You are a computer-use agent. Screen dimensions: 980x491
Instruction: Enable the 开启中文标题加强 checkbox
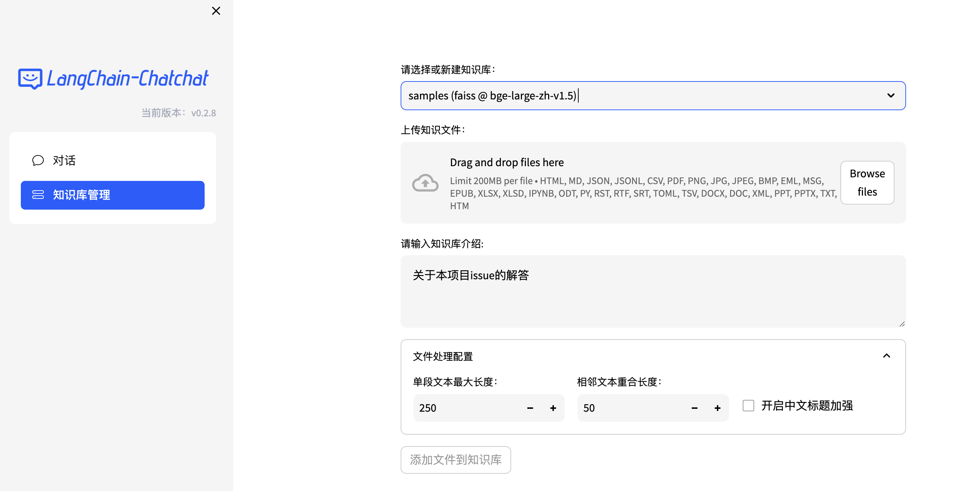pos(748,406)
